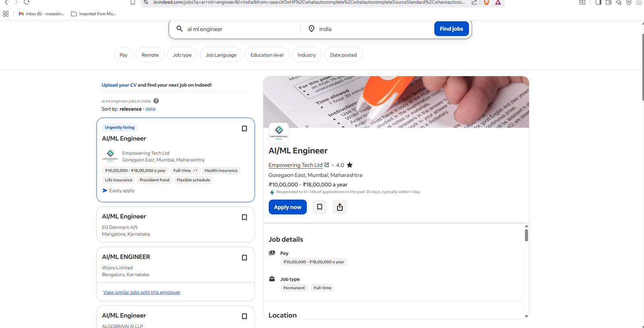Click the Brave shield icon in address bar
The image size is (644, 328).
[x=486, y=2]
